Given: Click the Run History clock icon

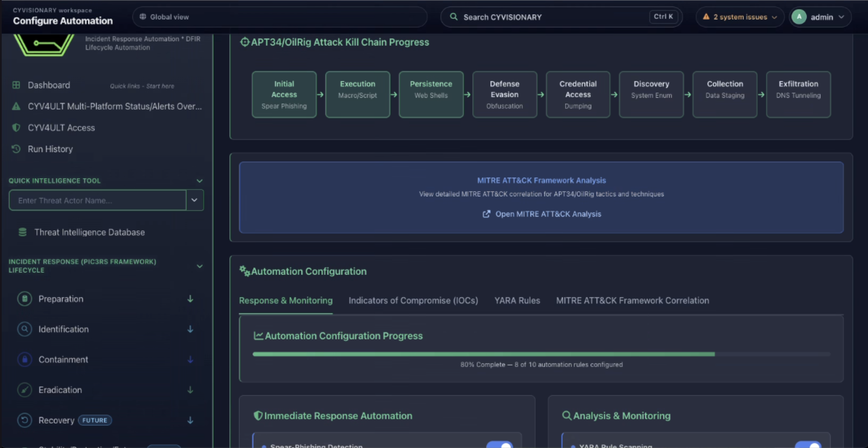Looking at the screenshot, I should coord(16,149).
